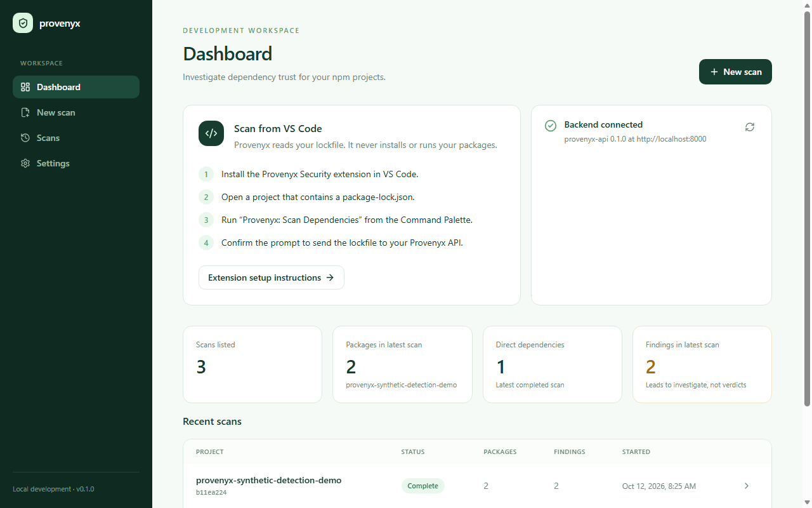Screen dimensions: 812x508
Task: Open Settings from the sidebar
Action: (76, 163)
